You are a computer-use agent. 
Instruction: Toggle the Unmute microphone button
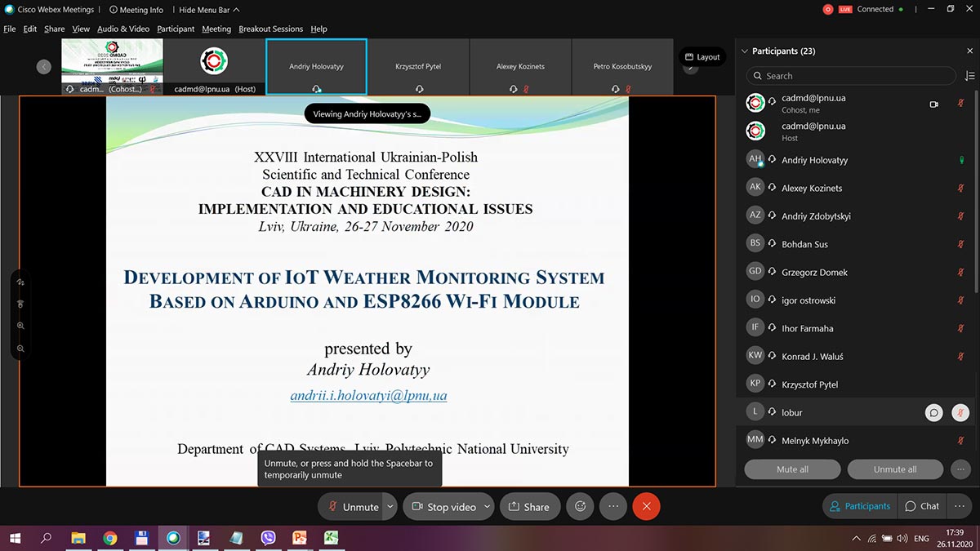pyautogui.click(x=351, y=507)
